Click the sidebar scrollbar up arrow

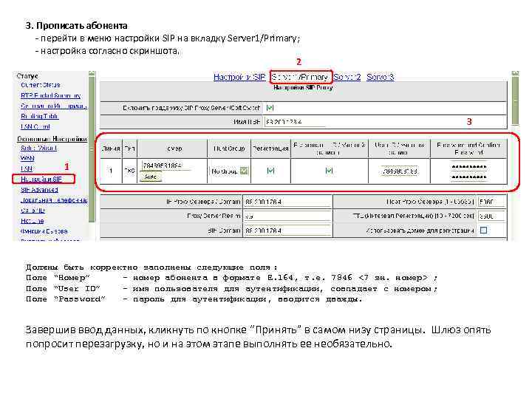tap(92, 73)
